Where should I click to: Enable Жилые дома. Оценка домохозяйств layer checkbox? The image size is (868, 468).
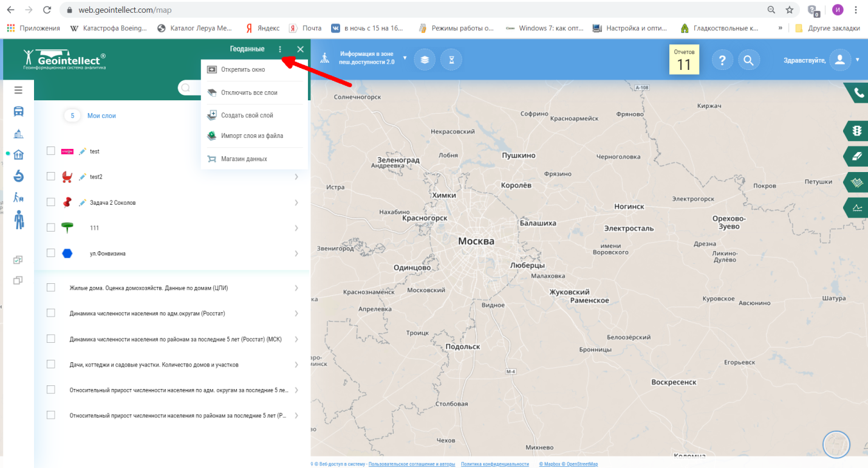pyautogui.click(x=51, y=287)
